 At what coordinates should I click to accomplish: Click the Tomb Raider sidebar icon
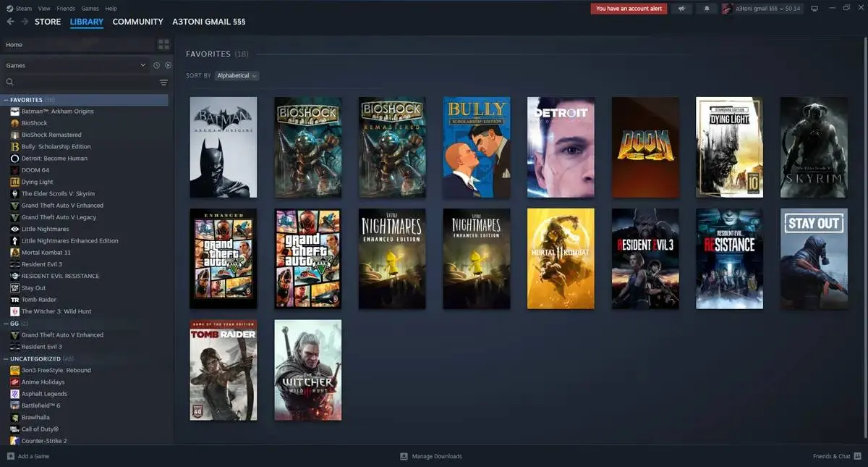(x=15, y=300)
